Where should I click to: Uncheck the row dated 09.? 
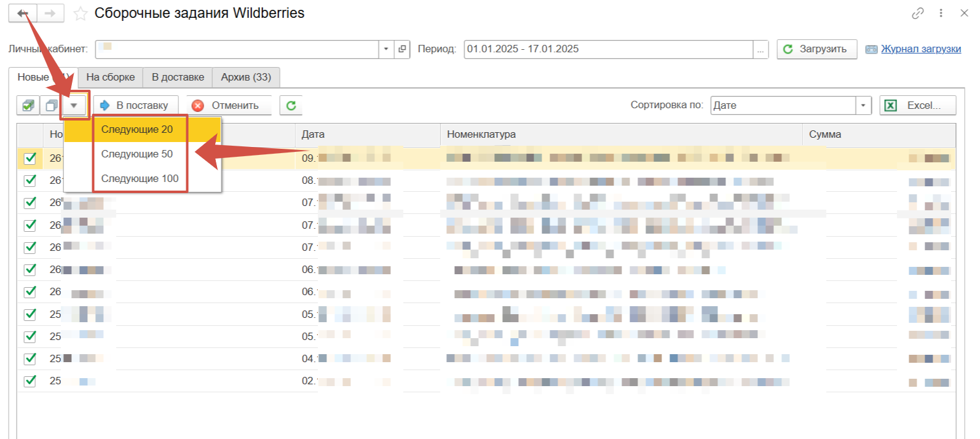pyautogui.click(x=30, y=159)
